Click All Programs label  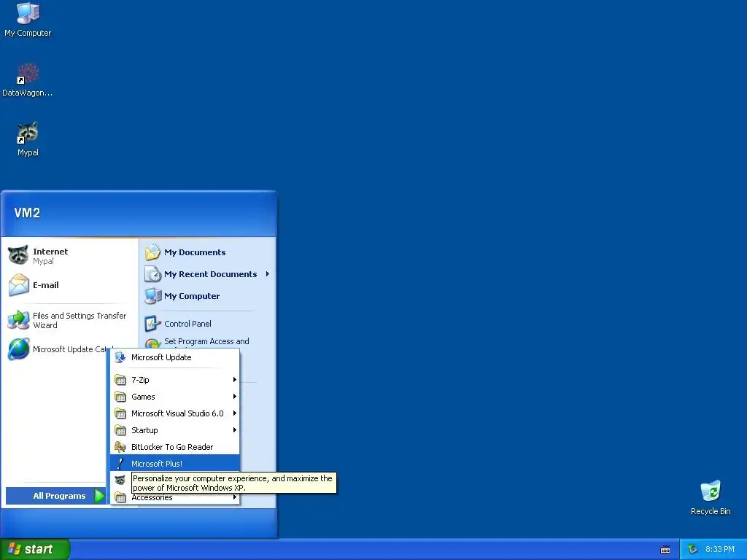coord(59,496)
